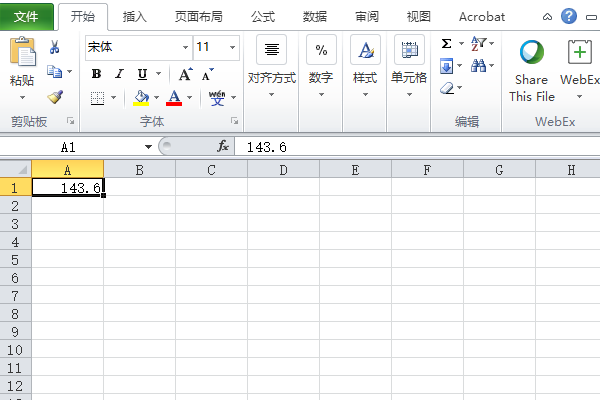This screenshot has height=400, width=600.
Task: Select cell A1 containing 143.6
Action: coord(67,187)
